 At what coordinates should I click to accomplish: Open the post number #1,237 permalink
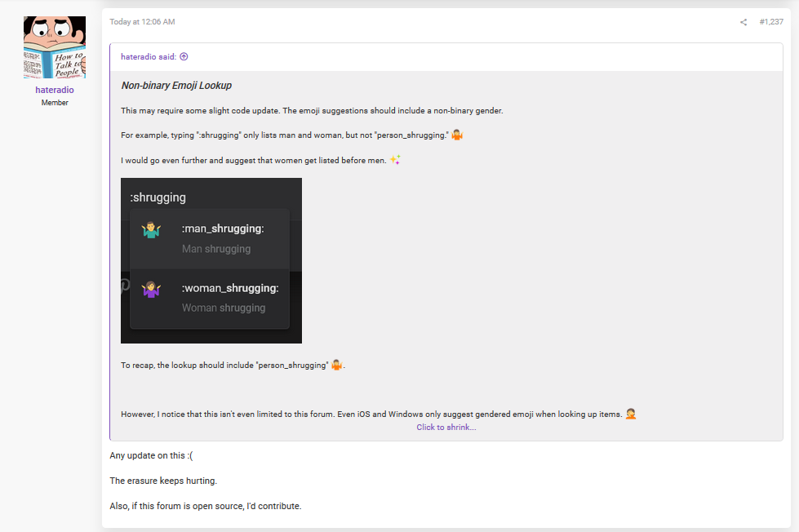coord(771,22)
